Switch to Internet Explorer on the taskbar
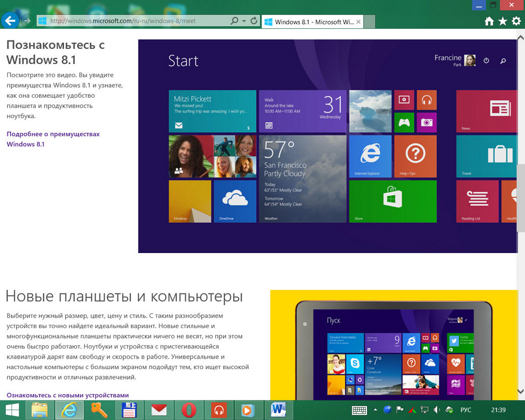 coord(69,410)
